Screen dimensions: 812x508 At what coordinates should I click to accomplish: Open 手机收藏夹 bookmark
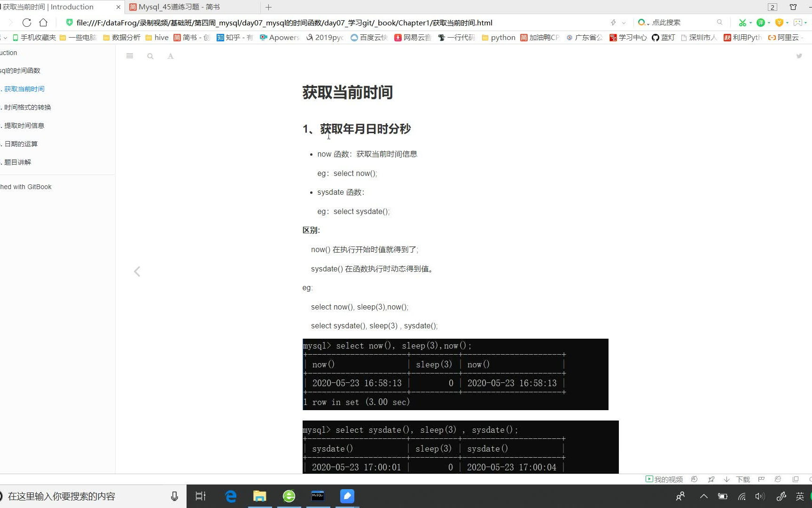point(34,37)
